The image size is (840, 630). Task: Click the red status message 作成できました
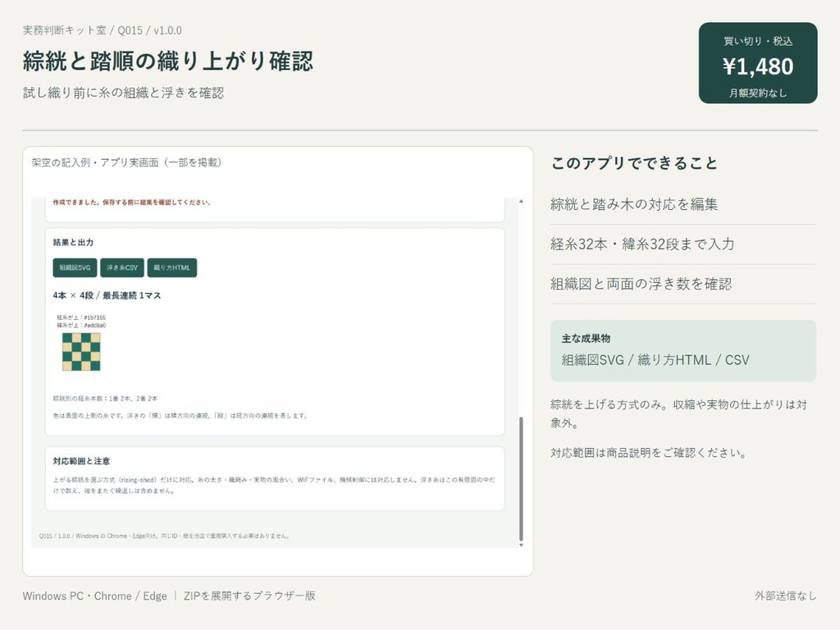[132, 203]
